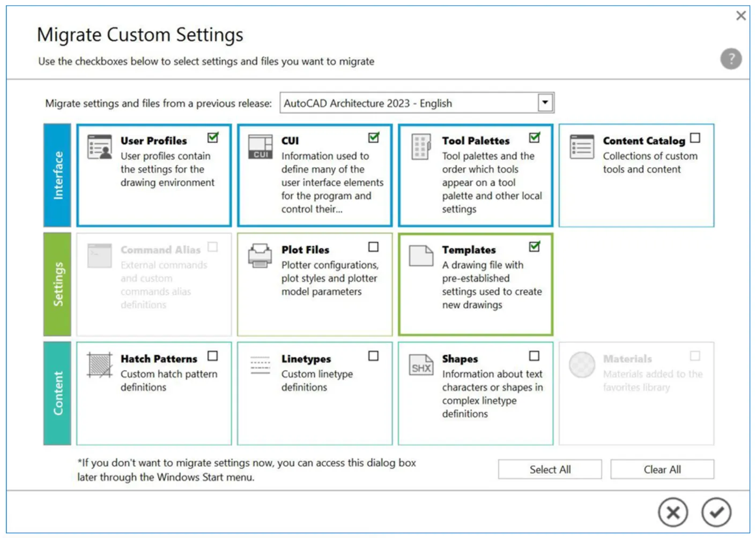Select the Interface category tab
This screenshot has width=756, height=538.
57,174
